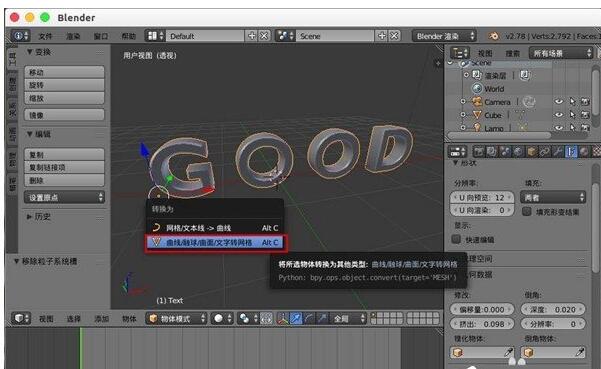Click the 复制链接项 (Duplicate Linked) button

click(x=64, y=167)
